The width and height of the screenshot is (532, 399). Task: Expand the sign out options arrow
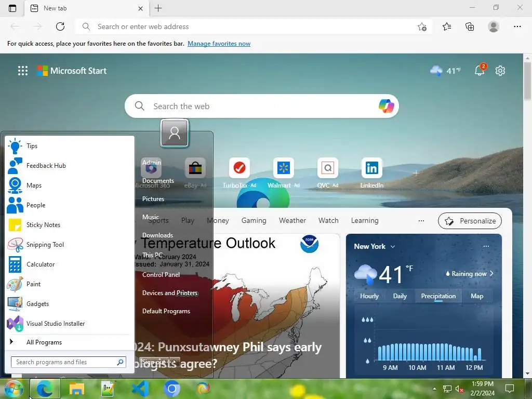pyautogui.click(x=175, y=362)
